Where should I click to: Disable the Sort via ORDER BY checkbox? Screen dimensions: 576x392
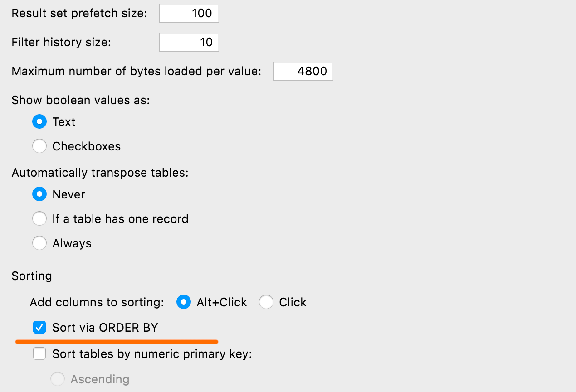[40, 328]
